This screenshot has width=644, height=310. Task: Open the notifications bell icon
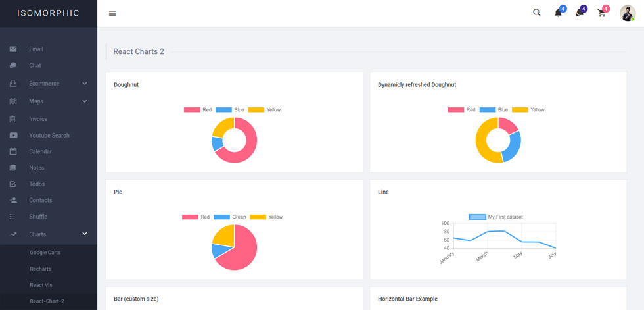[558, 13]
